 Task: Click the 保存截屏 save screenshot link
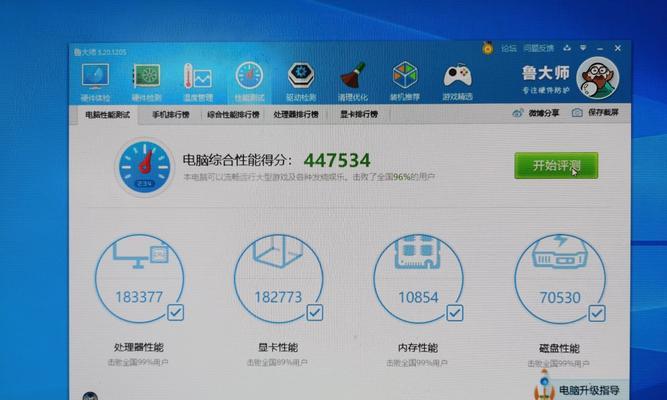point(603,113)
